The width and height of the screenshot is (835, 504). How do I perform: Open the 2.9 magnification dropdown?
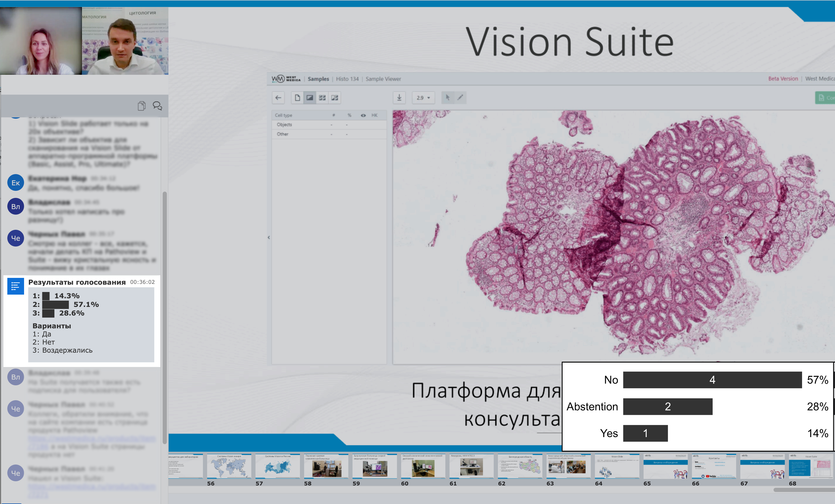coord(423,98)
